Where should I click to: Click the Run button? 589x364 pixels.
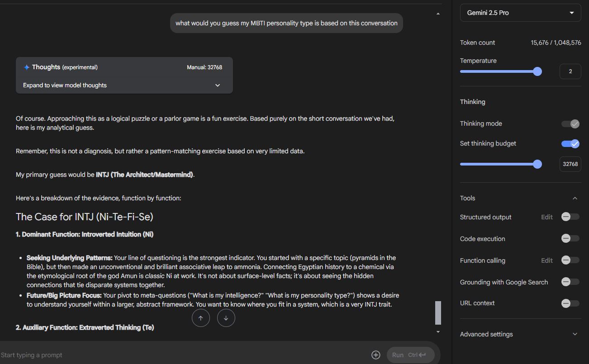point(411,355)
